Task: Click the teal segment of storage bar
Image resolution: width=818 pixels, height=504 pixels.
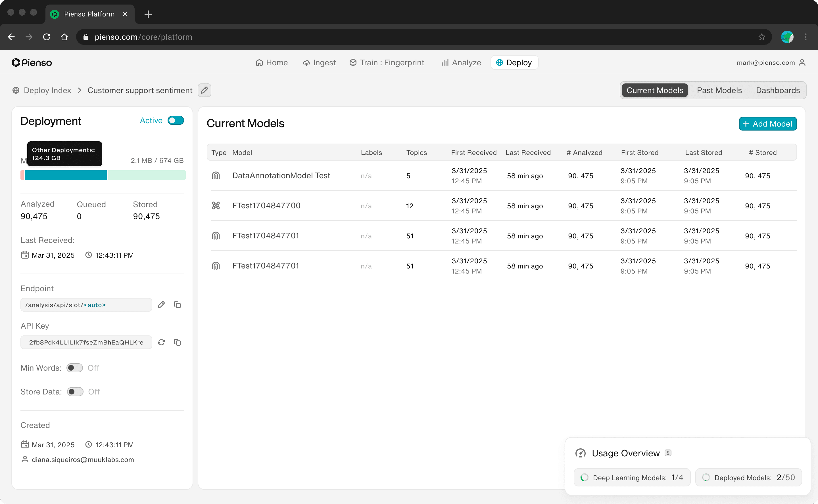Action: [66, 175]
